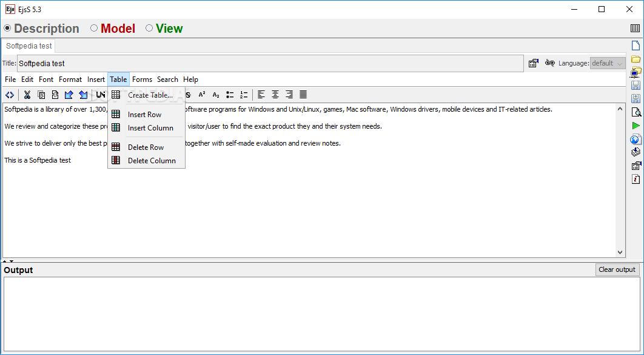Open the Help menu

tap(190, 79)
